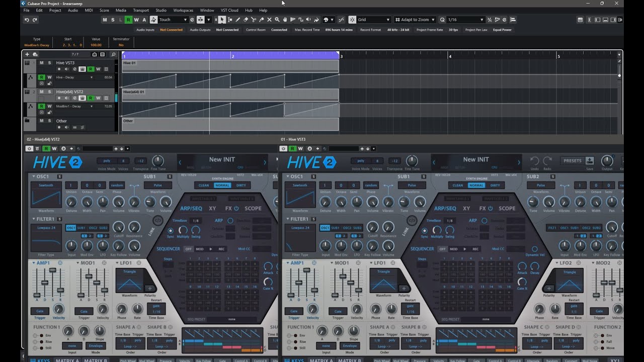The width and height of the screenshot is (644, 362).
Task: Click the Undo arrow in Cubase toolbar
Action: click(x=27, y=20)
